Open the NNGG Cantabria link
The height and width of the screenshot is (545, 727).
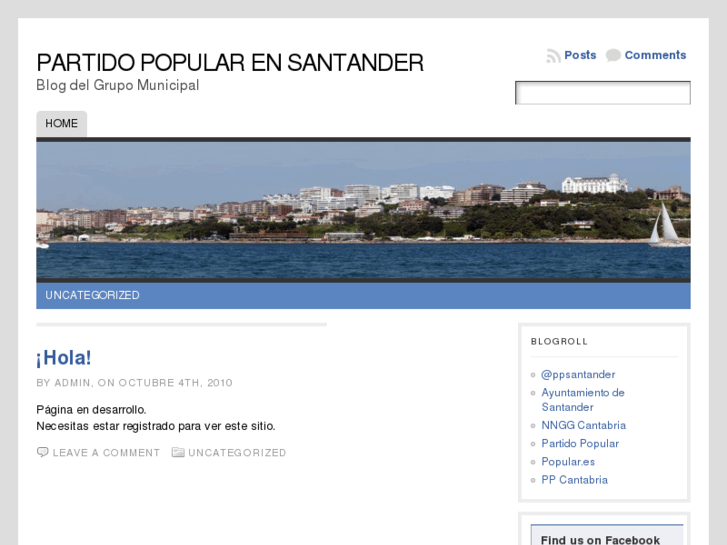pos(584,425)
